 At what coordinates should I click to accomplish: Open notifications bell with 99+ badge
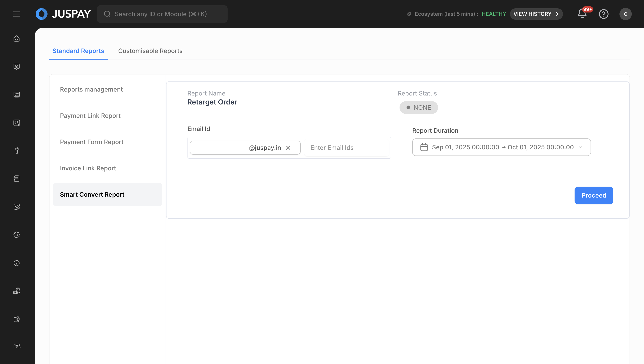click(x=582, y=14)
